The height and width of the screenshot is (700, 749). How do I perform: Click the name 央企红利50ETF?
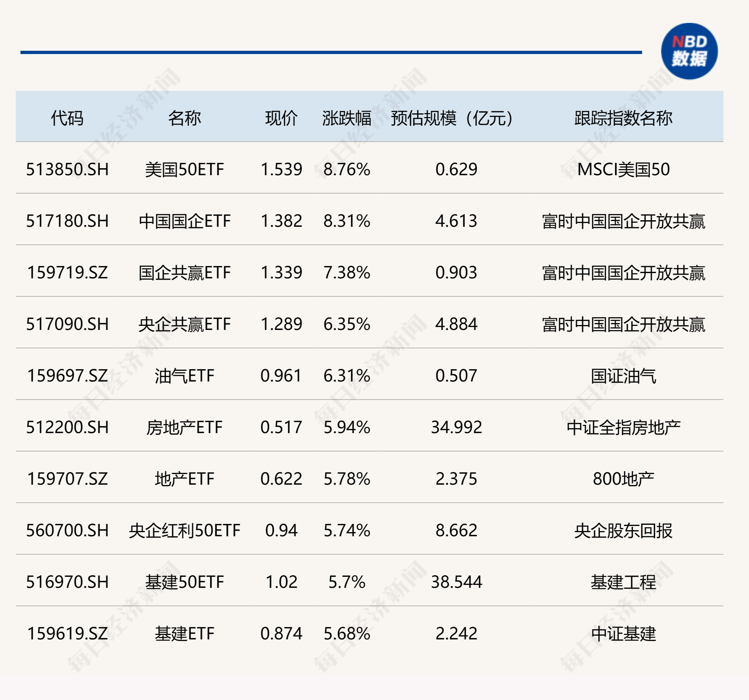click(x=185, y=531)
